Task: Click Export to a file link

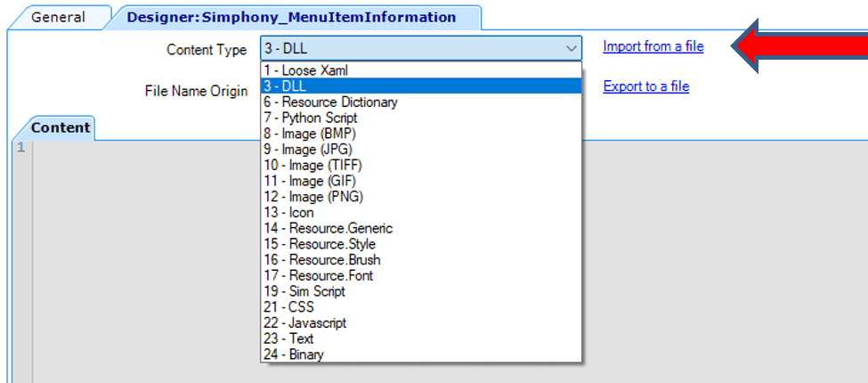Action: tap(645, 86)
